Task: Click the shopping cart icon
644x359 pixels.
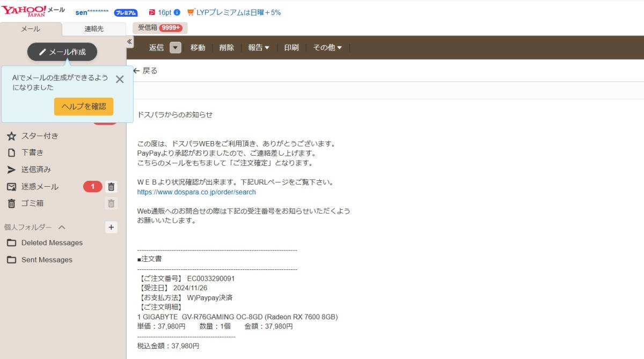Action: tap(191, 12)
